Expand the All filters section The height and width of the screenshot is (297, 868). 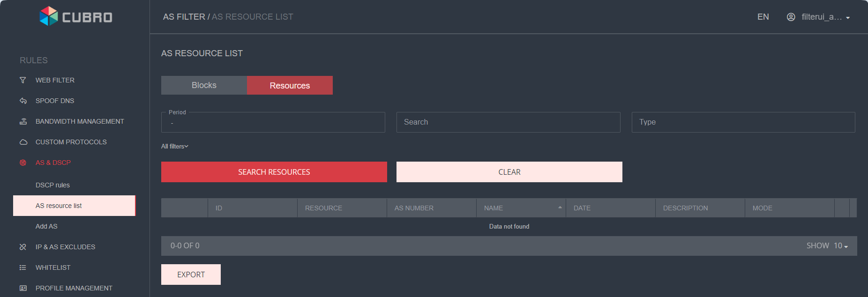[x=175, y=146]
